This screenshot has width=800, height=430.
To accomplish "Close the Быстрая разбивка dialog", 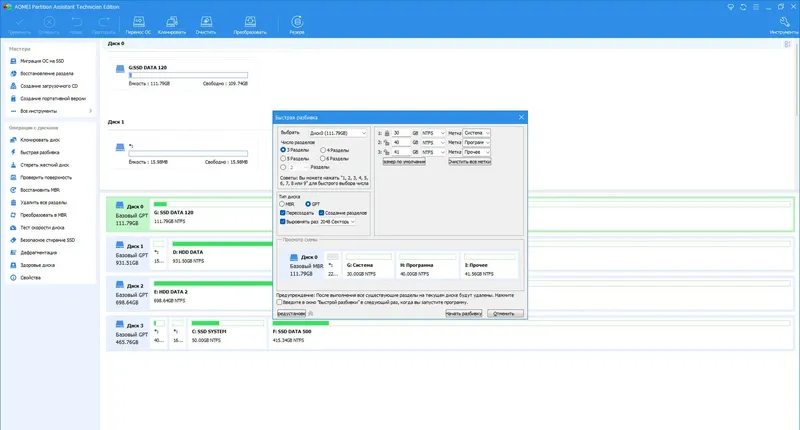I will pyautogui.click(x=521, y=117).
